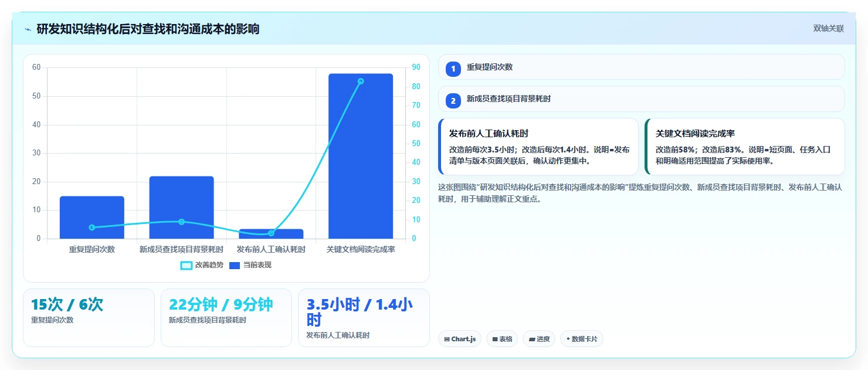The height and width of the screenshot is (370, 868).
Task: Click the 进度 tag
Action: [539, 339]
